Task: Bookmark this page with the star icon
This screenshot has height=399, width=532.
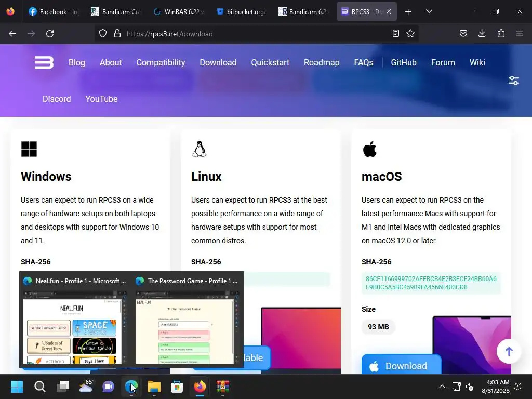Action: click(x=410, y=34)
